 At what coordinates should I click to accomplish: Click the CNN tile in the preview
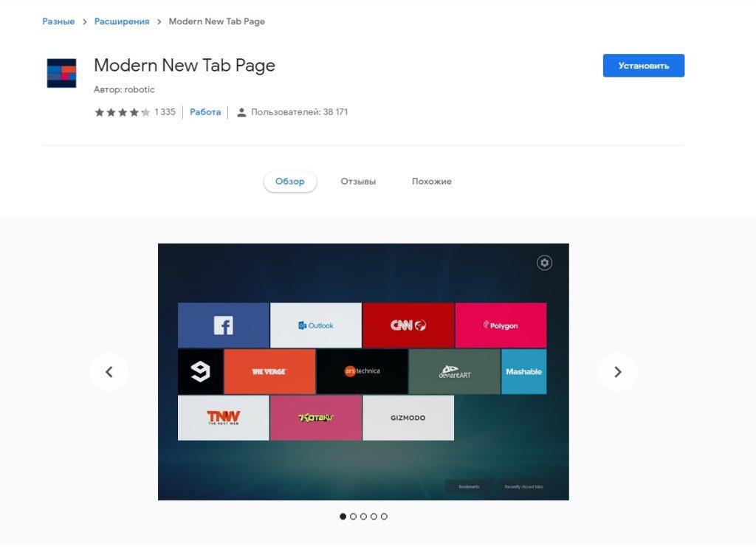point(408,325)
